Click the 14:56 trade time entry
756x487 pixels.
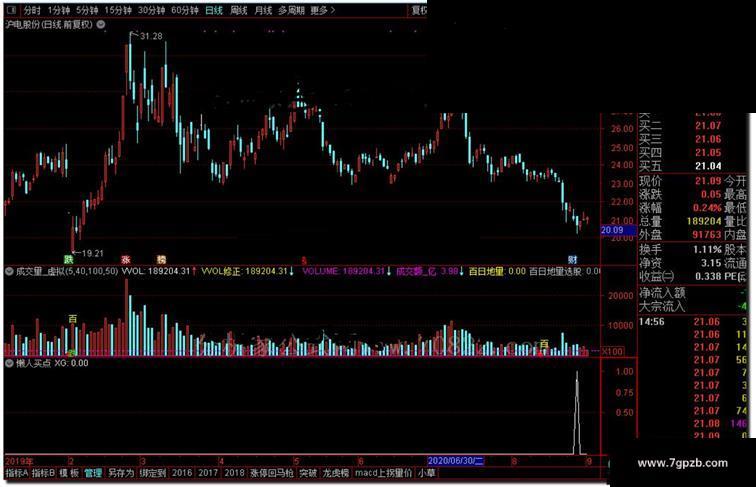tap(652, 322)
